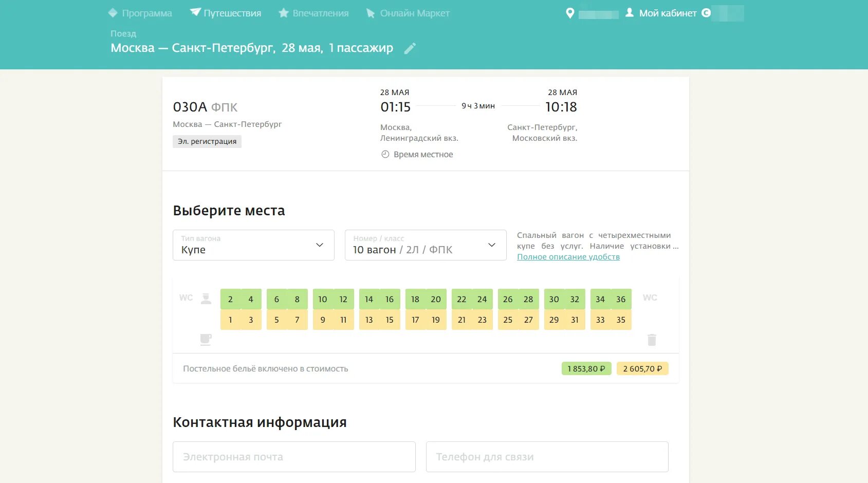
Task: Open the Впечатления menu item
Action: (321, 13)
